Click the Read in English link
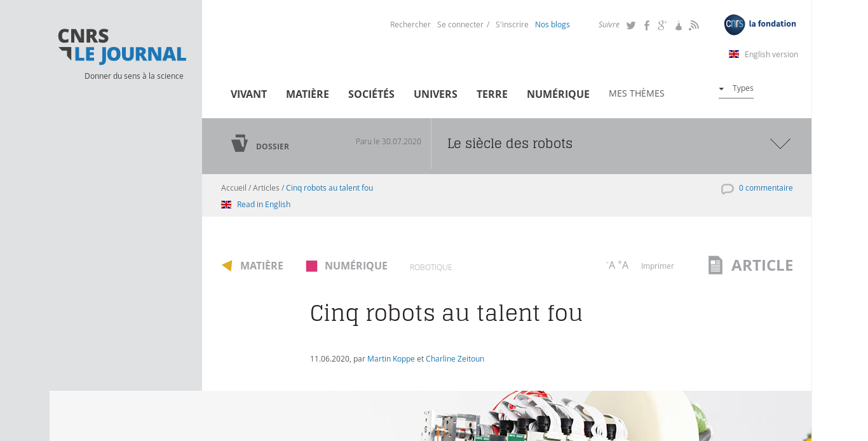The width and height of the screenshot is (868, 441). tap(264, 205)
